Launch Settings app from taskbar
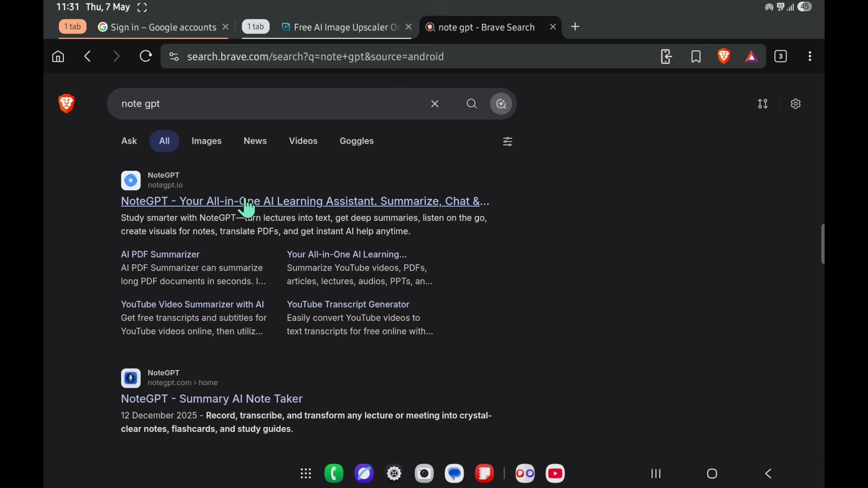 pos(395,474)
